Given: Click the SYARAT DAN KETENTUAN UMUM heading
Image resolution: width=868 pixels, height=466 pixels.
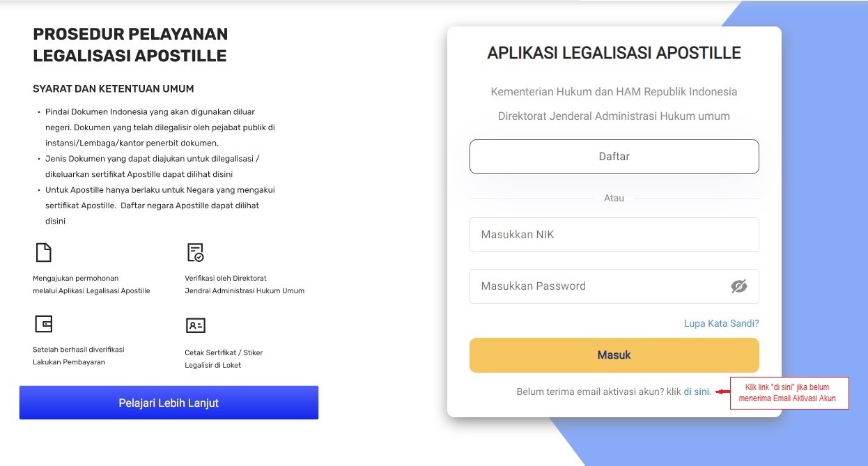Looking at the screenshot, I should tap(113, 88).
